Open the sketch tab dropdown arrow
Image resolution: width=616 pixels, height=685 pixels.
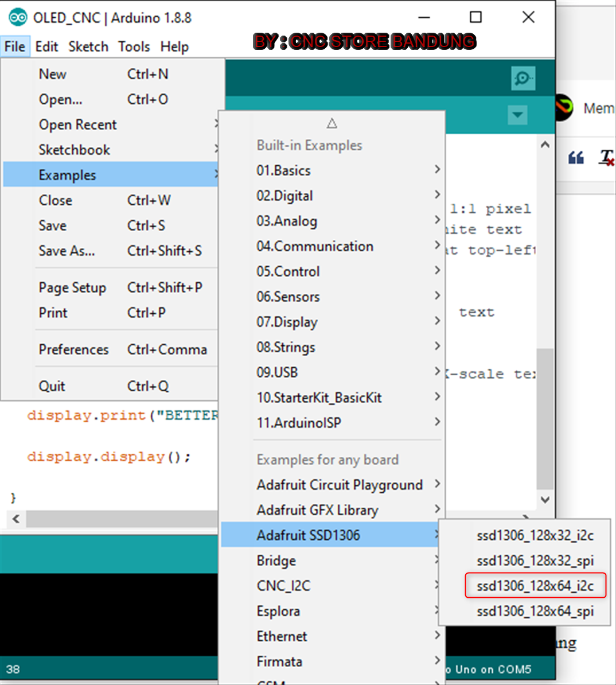[x=517, y=115]
